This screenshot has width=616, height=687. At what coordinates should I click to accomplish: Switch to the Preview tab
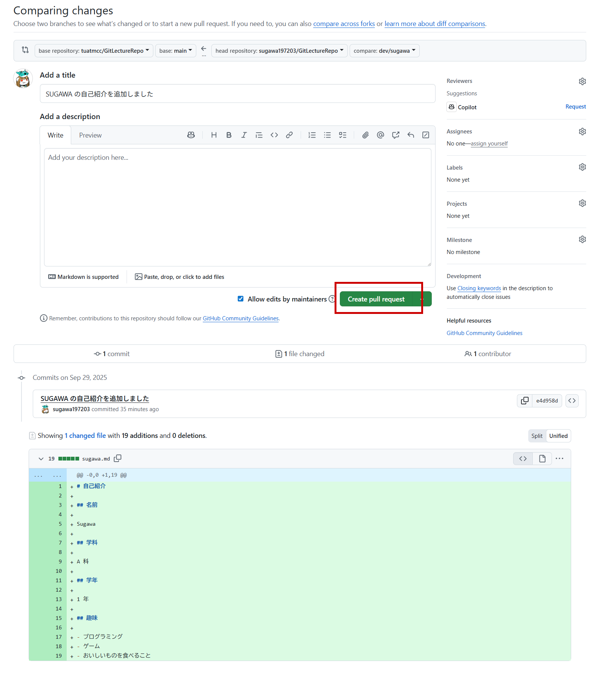[90, 135]
